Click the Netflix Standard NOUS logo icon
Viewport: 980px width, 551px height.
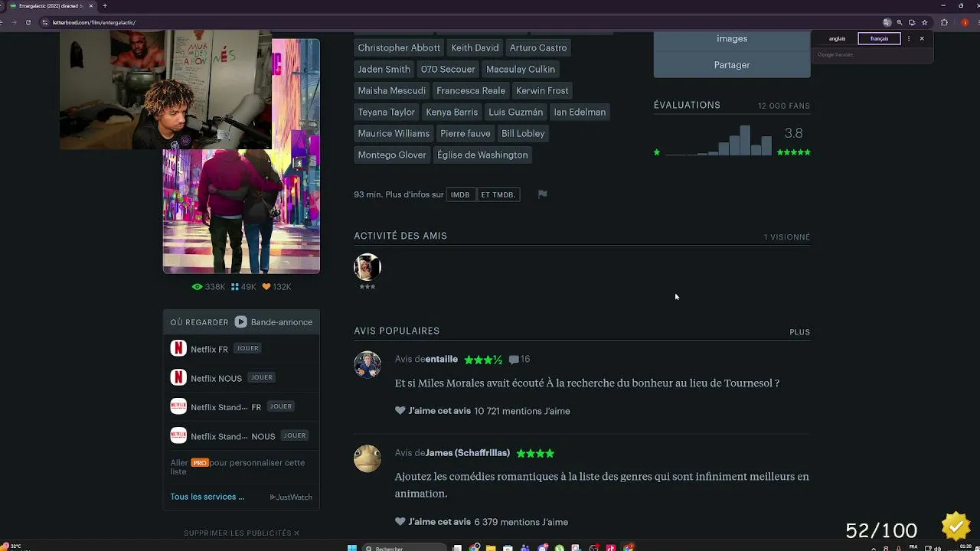(178, 435)
